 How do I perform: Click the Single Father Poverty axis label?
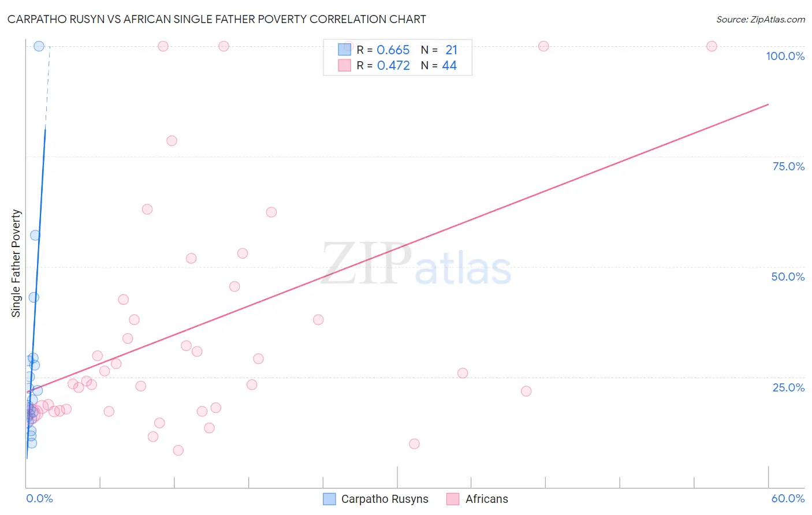pyautogui.click(x=16, y=263)
